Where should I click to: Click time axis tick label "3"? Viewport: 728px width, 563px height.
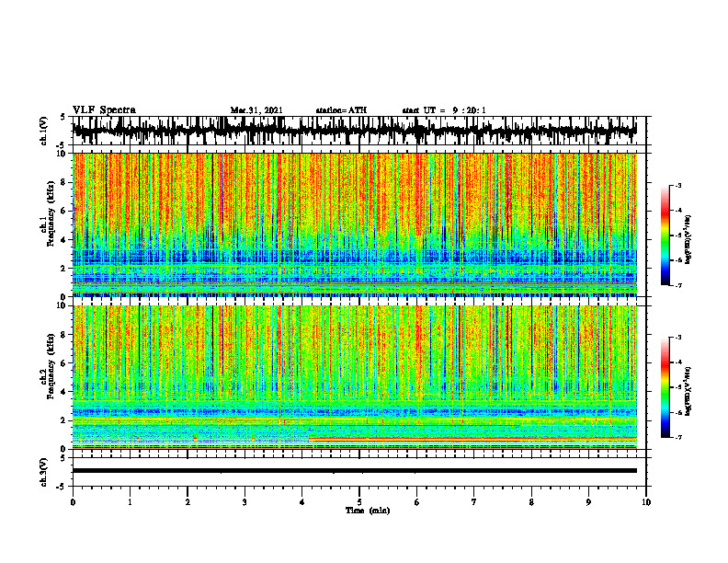(245, 502)
